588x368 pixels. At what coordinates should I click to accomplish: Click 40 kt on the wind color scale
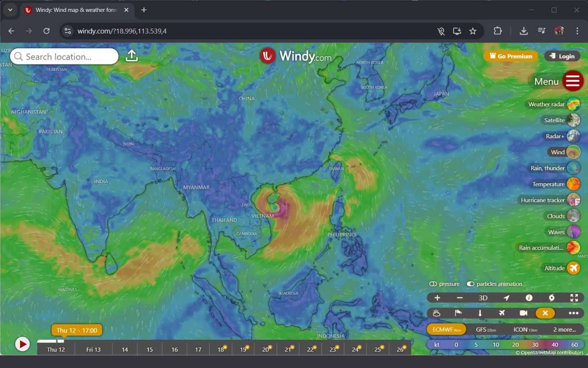click(x=555, y=345)
